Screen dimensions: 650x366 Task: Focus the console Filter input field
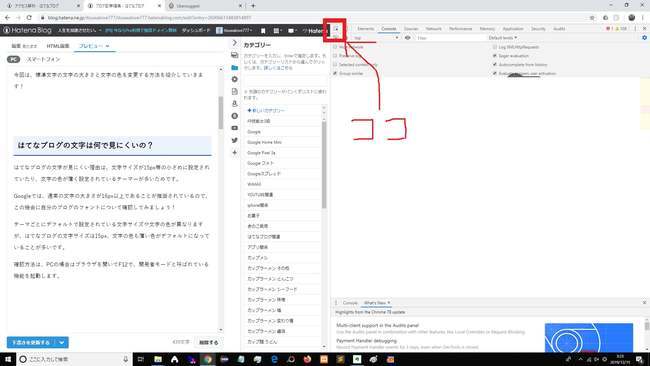pos(450,38)
